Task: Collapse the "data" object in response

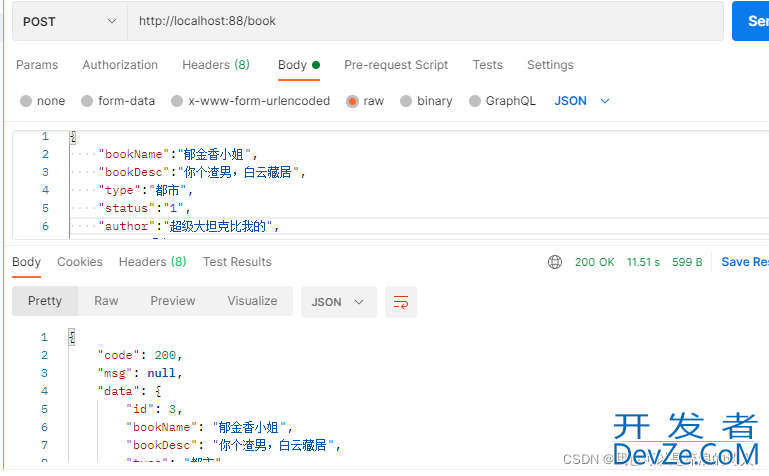Action: point(129,391)
